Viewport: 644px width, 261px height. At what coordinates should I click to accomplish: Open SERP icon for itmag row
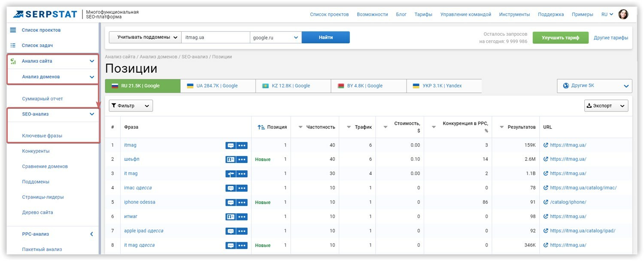point(231,145)
